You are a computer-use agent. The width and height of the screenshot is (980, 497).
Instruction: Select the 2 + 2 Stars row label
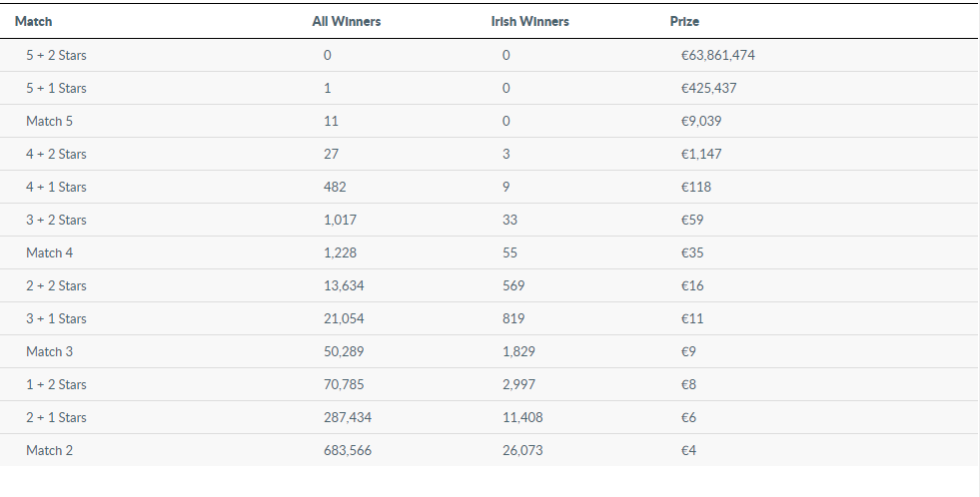(x=56, y=285)
